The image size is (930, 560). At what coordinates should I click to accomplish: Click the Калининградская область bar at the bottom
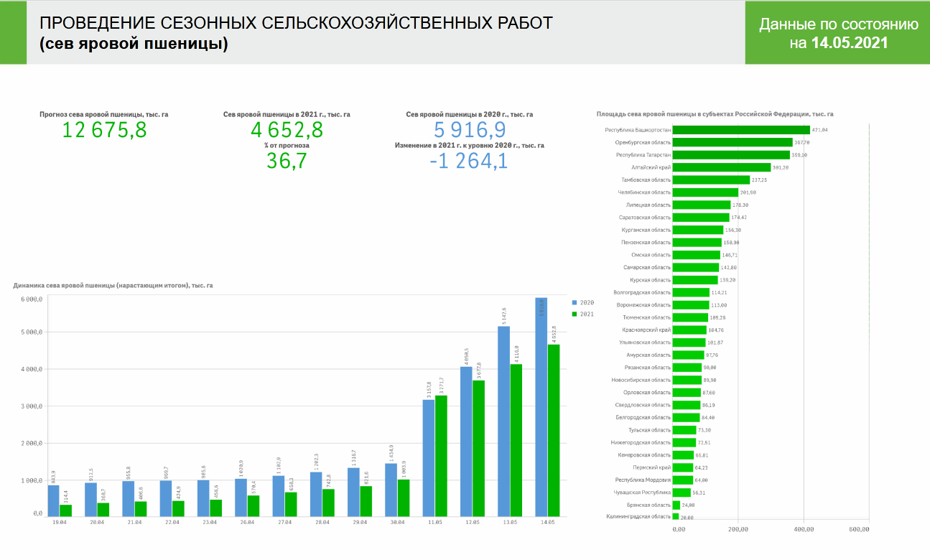[x=677, y=515]
